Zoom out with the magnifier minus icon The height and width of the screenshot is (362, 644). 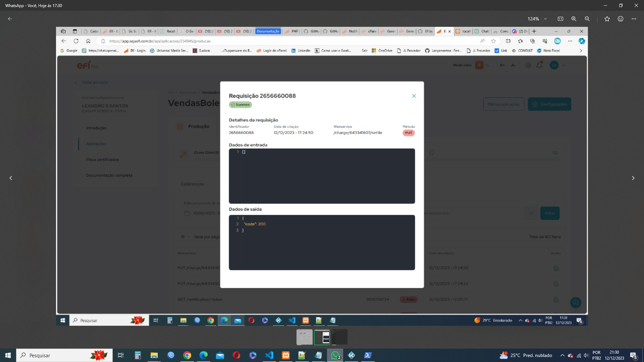tap(587, 19)
